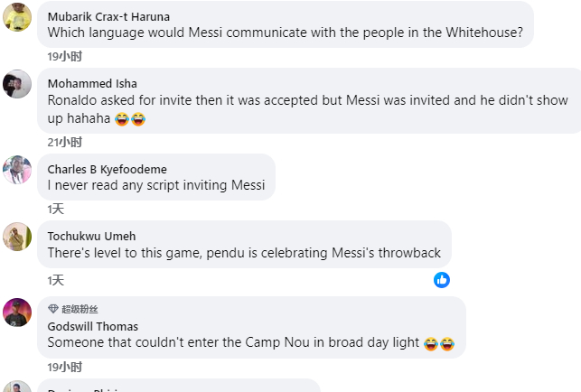
Task: Open Mohammed Isha's profile avatar
Action: (18, 84)
